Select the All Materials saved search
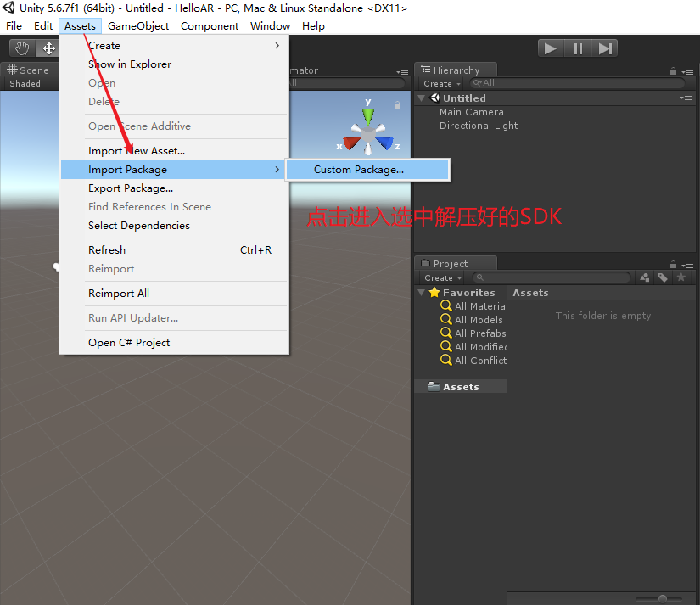700x605 pixels. (473, 305)
